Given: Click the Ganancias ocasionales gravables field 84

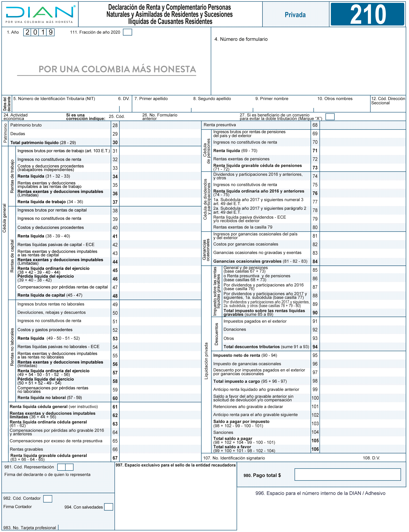Looking at the screenshot, I should (x=362, y=261).
